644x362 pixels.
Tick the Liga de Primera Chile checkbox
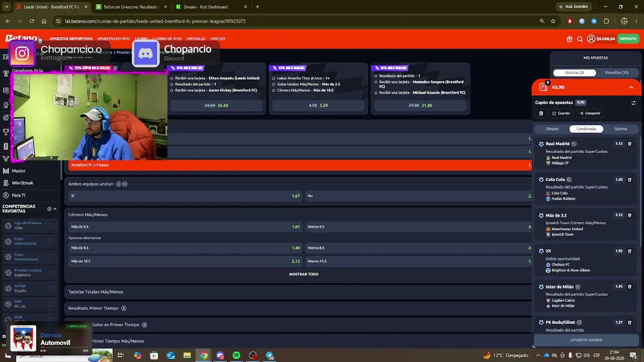point(50,226)
